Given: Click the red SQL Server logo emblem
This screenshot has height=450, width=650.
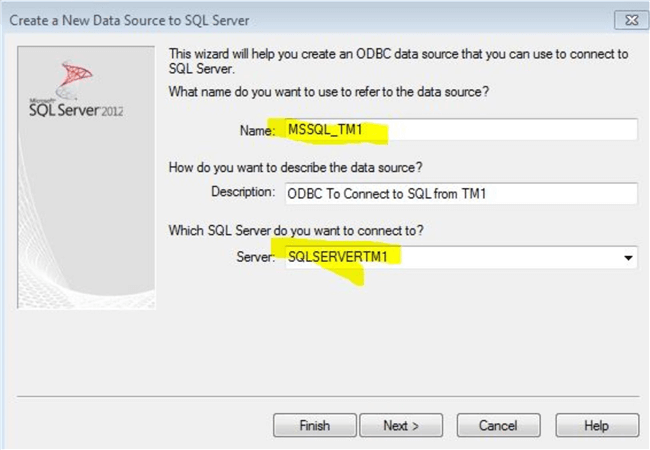Looking at the screenshot, I should (77, 75).
